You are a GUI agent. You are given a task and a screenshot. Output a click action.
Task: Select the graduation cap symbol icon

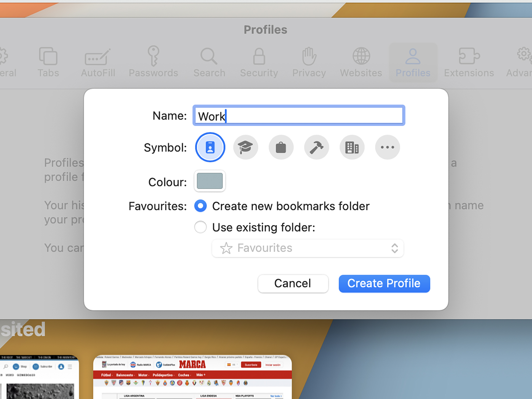245,147
